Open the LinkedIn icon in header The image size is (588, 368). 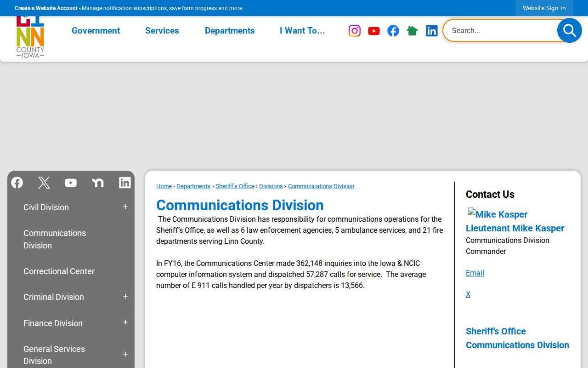[432, 31]
